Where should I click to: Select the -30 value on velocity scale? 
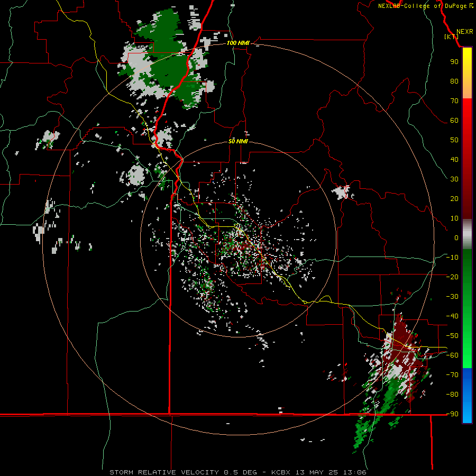click(452, 297)
